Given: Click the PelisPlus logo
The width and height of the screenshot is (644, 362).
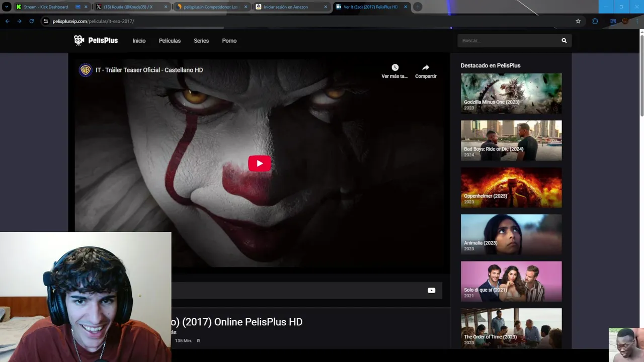Looking at the screenshot, I should [x=96, y=41].
